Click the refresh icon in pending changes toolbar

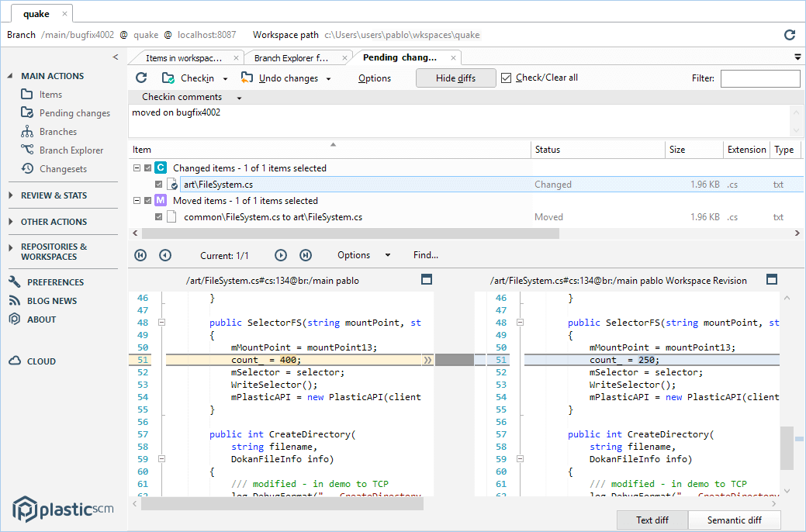click(x=141, y=78)
